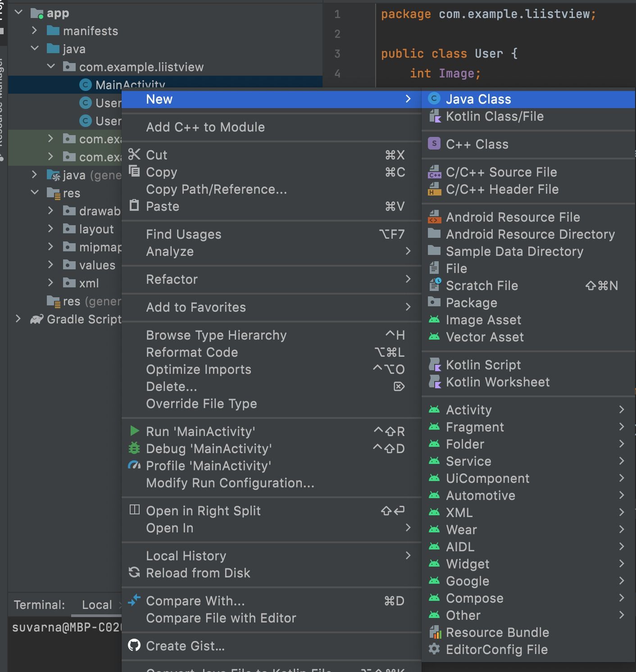This screenshot has width=636, height=672.
Task: Expand the manifests folder
Action: [34, 31]
